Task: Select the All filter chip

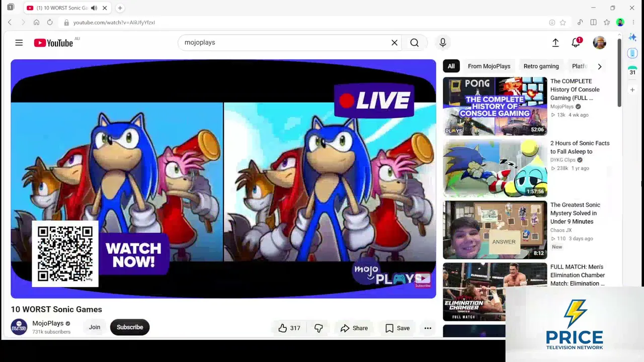Action: [x=451, y=66]
